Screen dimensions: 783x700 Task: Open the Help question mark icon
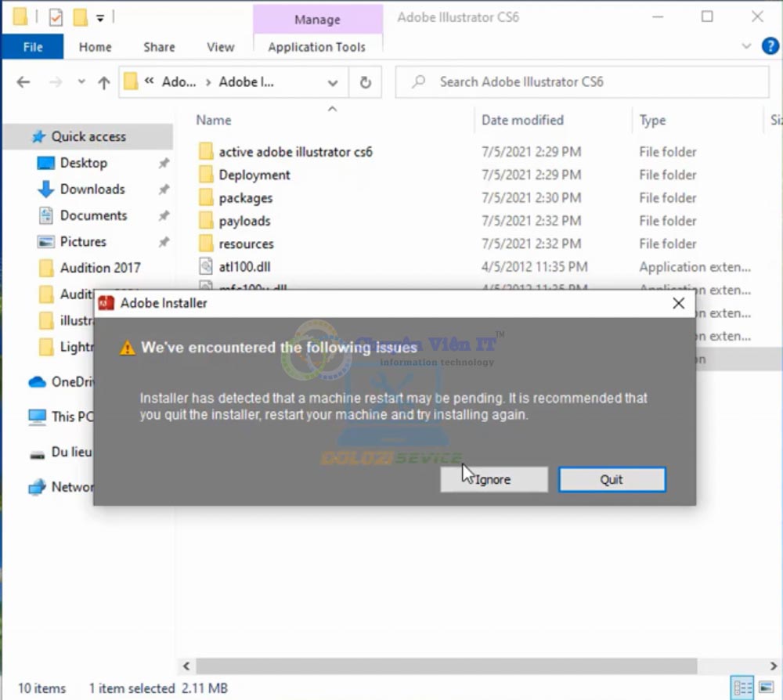tap(770, 47)
